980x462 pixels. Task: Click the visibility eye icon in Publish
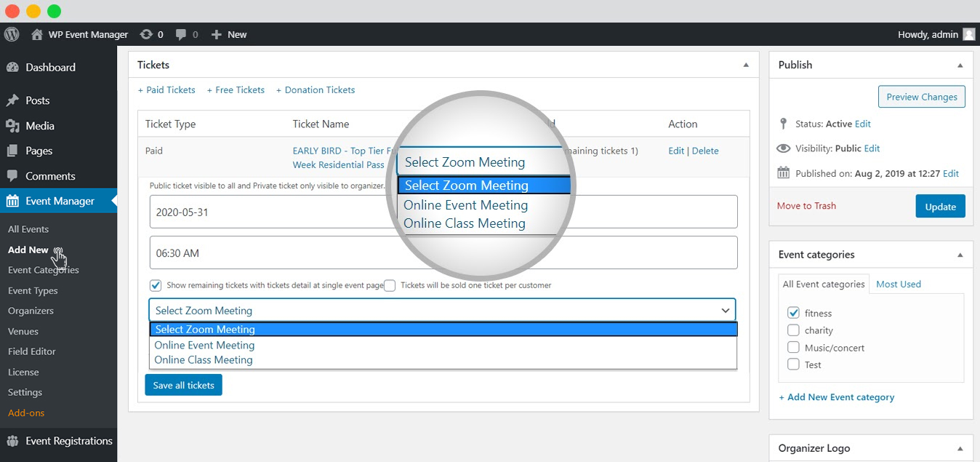click(783, 148)
